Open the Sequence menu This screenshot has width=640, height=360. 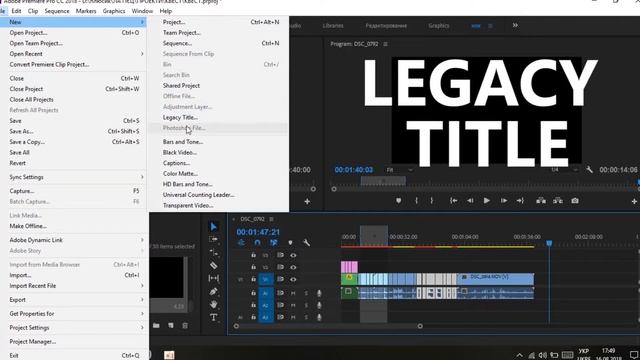pos(57,11)
